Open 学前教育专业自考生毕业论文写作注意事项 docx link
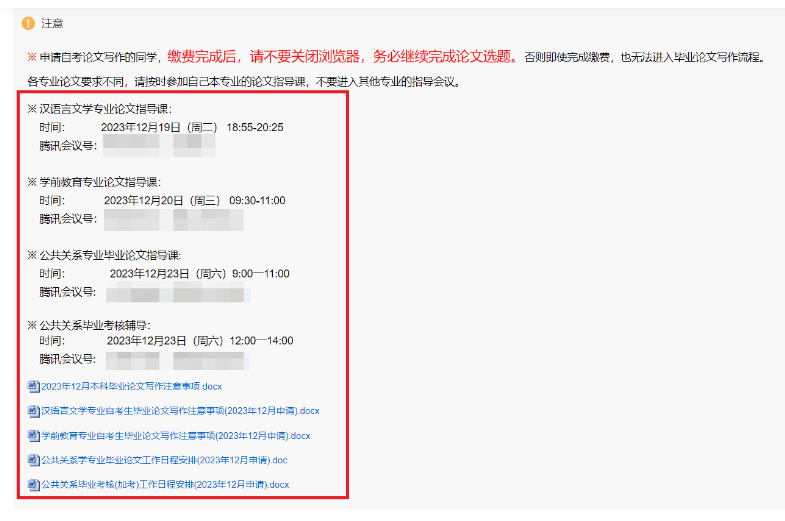The image size is (785, 521). pyautogui.click(x=176, y=435)
